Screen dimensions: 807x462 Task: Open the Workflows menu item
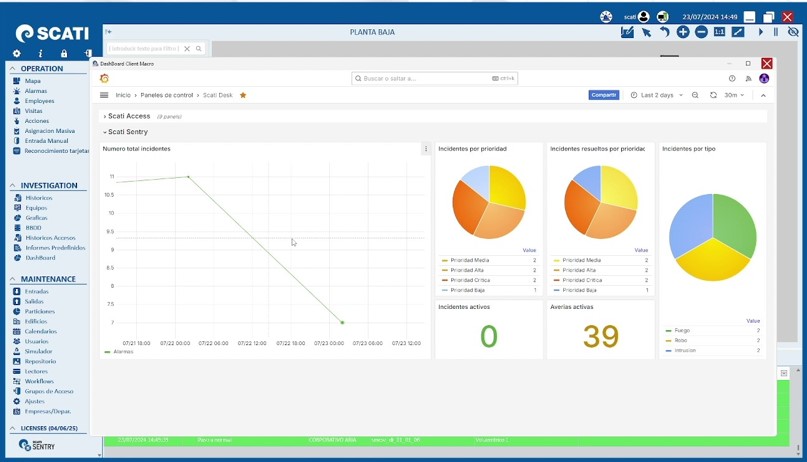coord(39,381)
